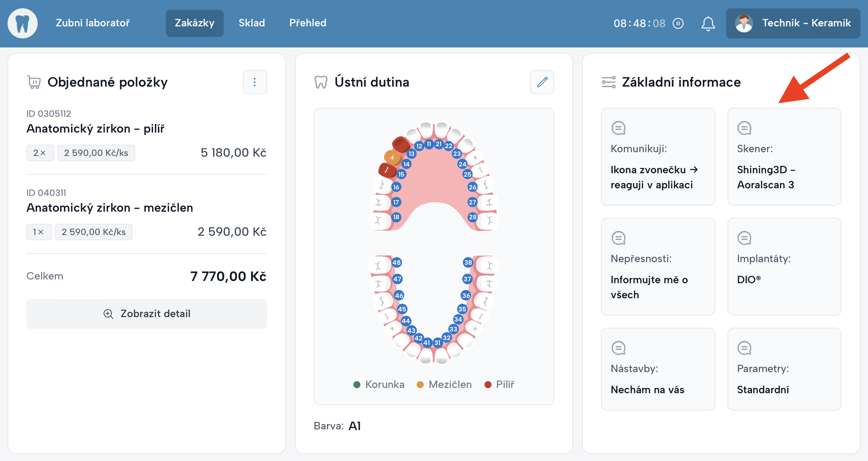Open notifications bell icon
The height and width of the screenshot is (461, 868).
(x=708, y=23)
